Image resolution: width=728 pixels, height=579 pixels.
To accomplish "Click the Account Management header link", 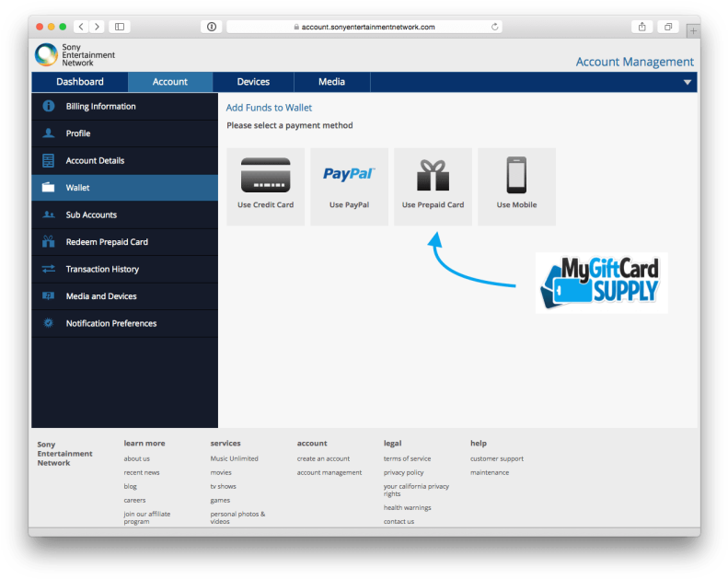I will coord(635,62).
